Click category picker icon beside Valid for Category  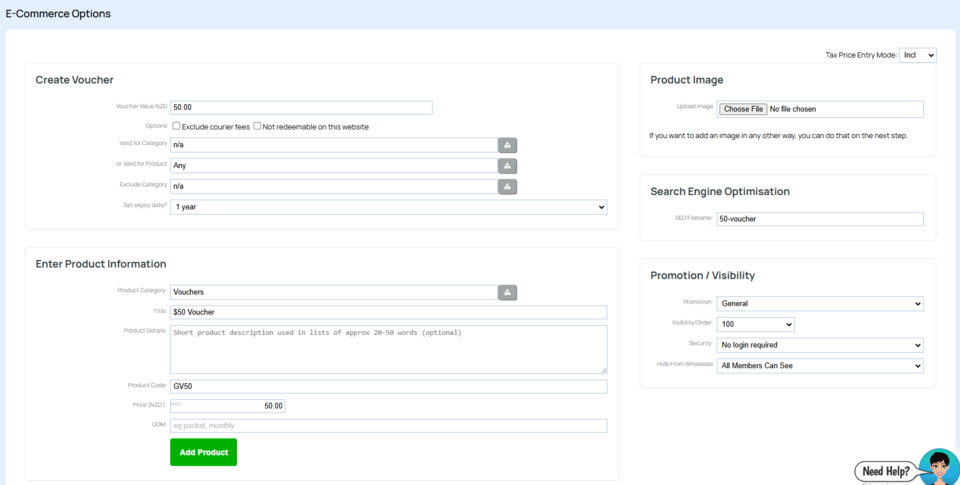pyautogui.click(x=507, y=145)
